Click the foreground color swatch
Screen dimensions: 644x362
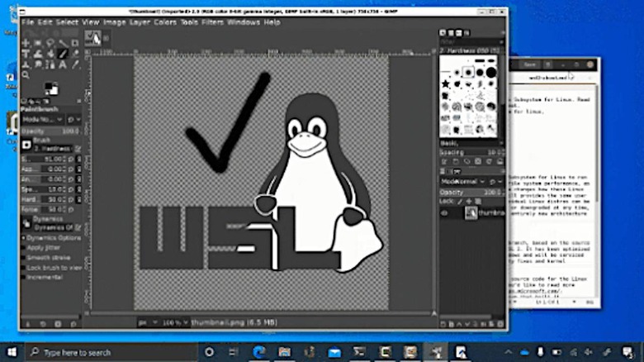[x=49, y=87]
